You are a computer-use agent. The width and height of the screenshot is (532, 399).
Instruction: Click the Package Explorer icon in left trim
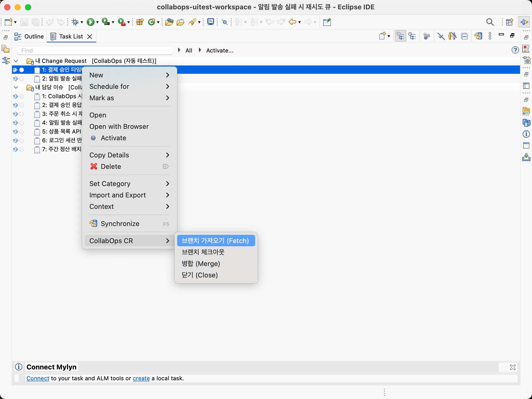coord(6,49)
